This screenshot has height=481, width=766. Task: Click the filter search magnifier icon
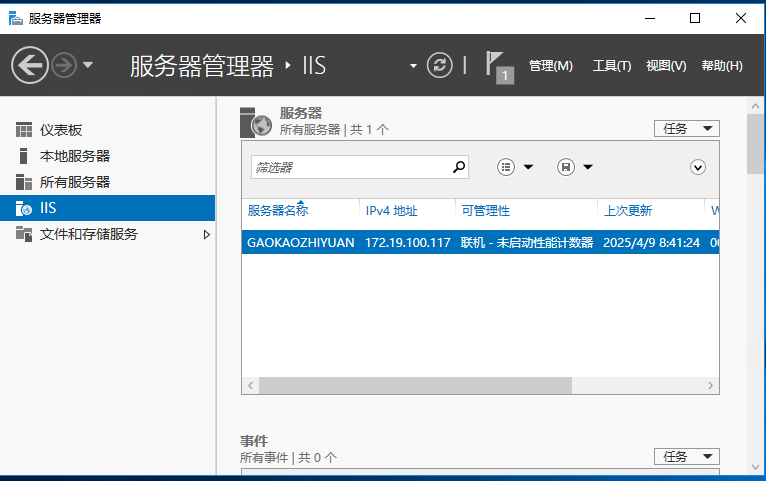tap(459, 167)
